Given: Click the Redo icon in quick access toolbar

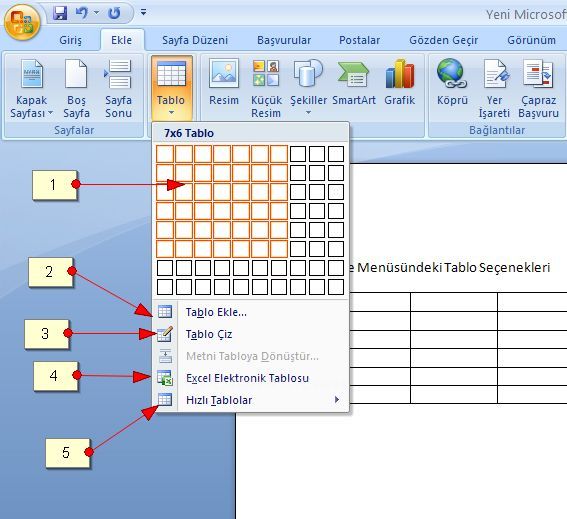Looking at the screenshot, I should (115, 13).
